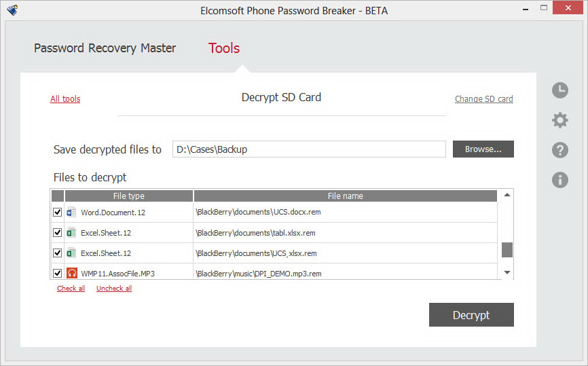Image resolution: width=588 pixels, height=366 pixels.
Task: Follow the Change SD card link
Action: coord(483,99)
